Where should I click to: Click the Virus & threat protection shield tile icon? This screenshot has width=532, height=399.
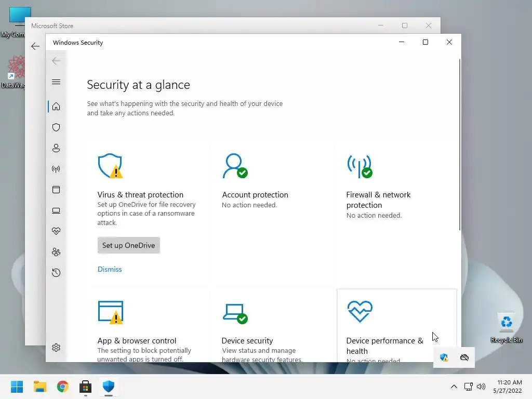(110, 166)
